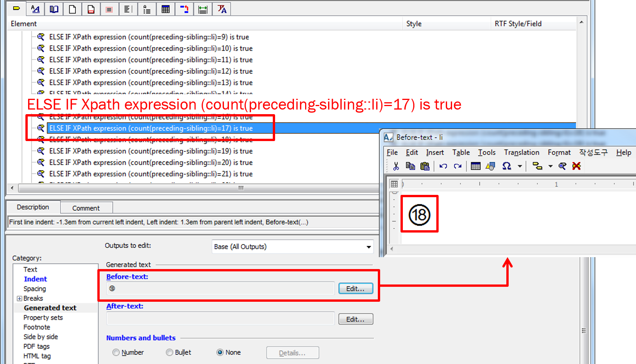
Task: Select the HTML tag category
Action: click(37, 356)
